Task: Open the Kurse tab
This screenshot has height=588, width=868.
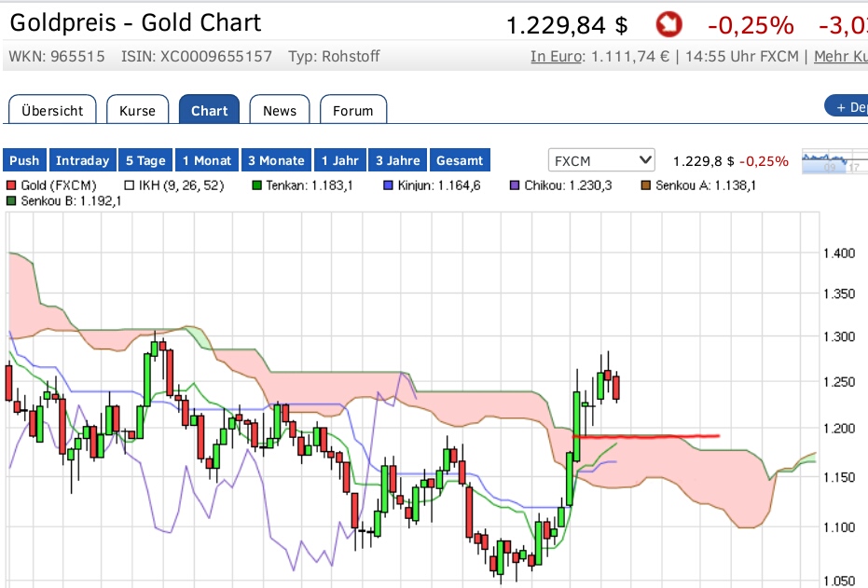Action: [x=137, y=110]
